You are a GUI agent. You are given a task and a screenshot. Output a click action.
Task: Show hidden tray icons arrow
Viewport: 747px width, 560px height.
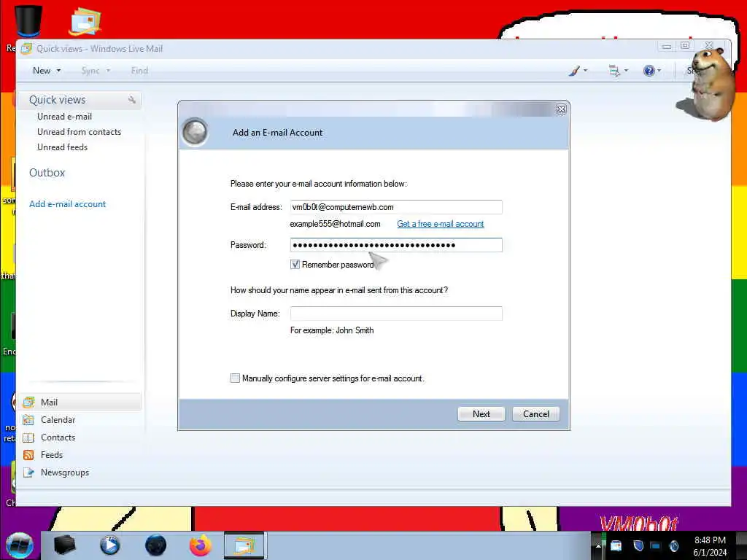pos(598,546)
